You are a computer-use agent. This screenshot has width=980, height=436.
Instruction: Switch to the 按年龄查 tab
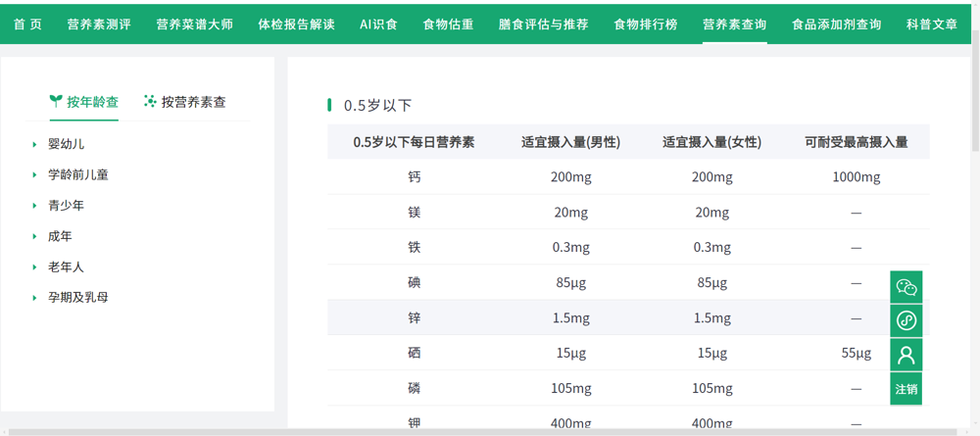(x=92, y=102)
